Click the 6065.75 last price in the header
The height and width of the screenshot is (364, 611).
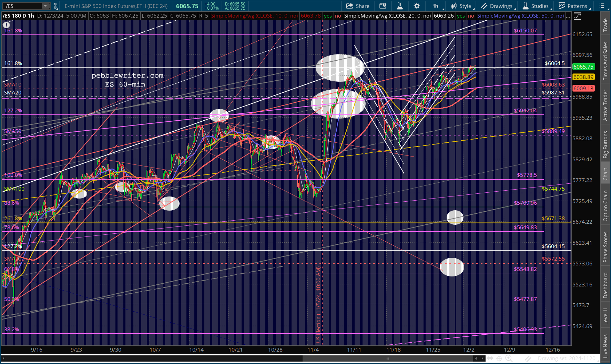tap(187, 6)
